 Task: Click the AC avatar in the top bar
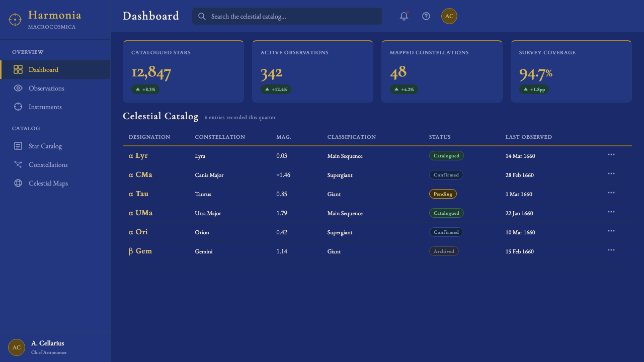coord(449,16)
